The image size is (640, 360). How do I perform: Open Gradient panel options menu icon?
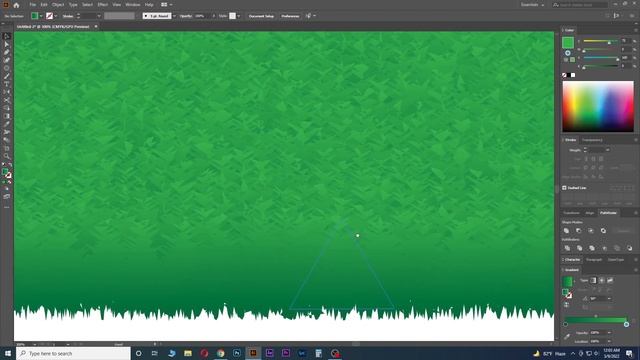(x=636, y=270)
